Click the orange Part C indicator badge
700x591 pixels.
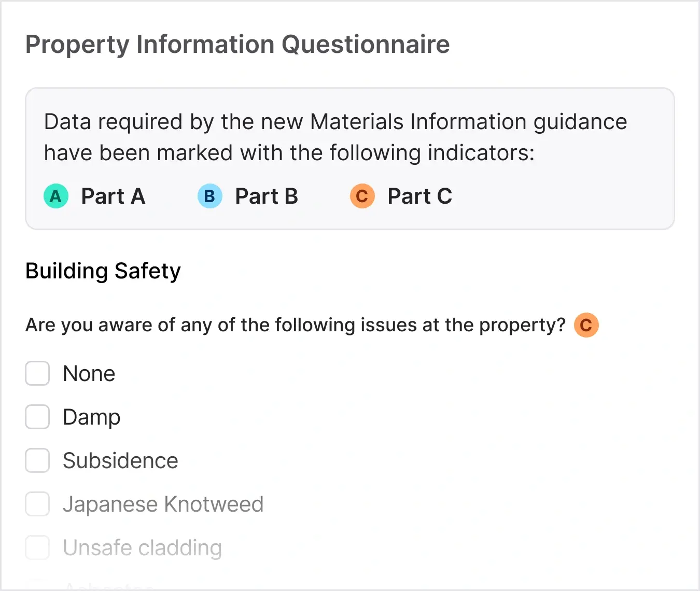click(362, 196)
